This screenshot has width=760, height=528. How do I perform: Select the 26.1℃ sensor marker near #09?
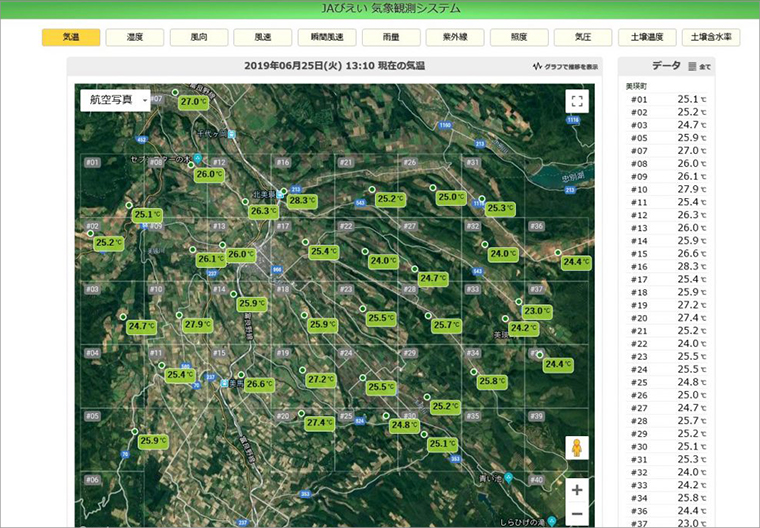coord(211,259)
